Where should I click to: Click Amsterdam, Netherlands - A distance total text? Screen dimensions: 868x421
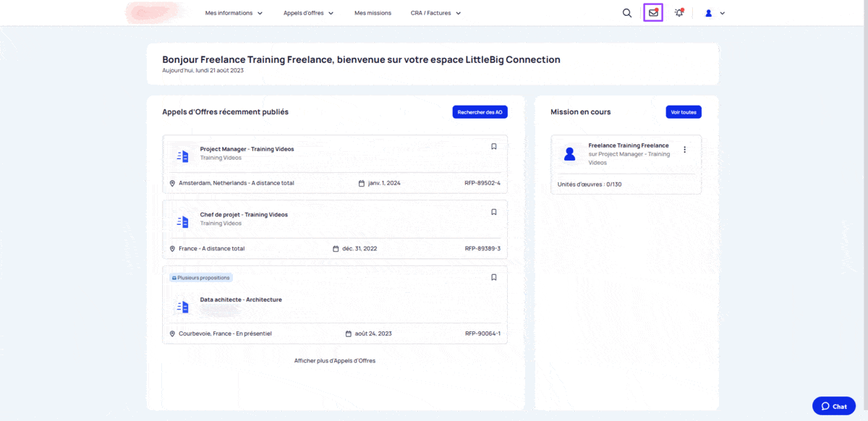(237, 183)
